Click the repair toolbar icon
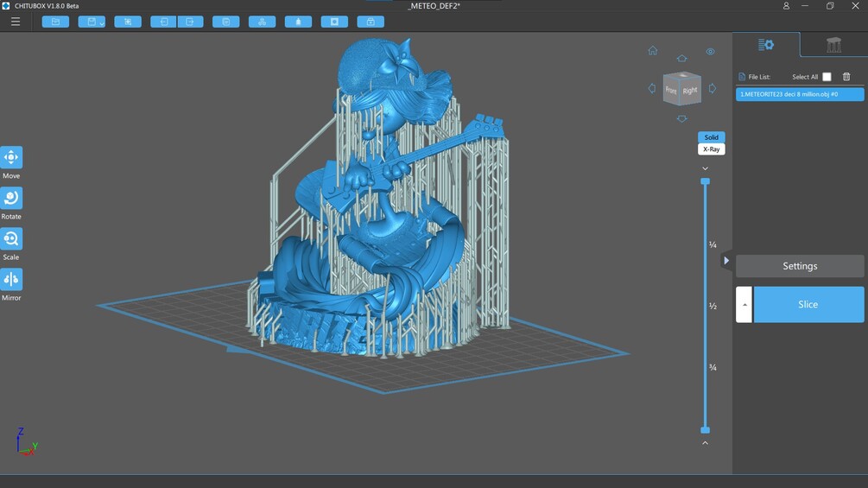Viewport: 868px width, 488px height. coord(371,22)
